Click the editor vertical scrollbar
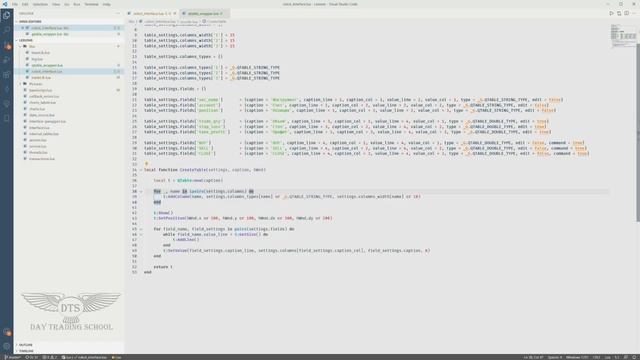Image resolution: width=640 pixels, height=360 pixels. click(x=638, y=133)
